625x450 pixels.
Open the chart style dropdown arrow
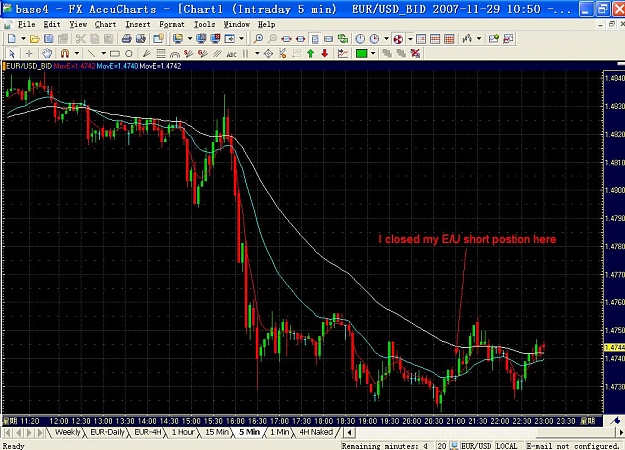point(479,39)
